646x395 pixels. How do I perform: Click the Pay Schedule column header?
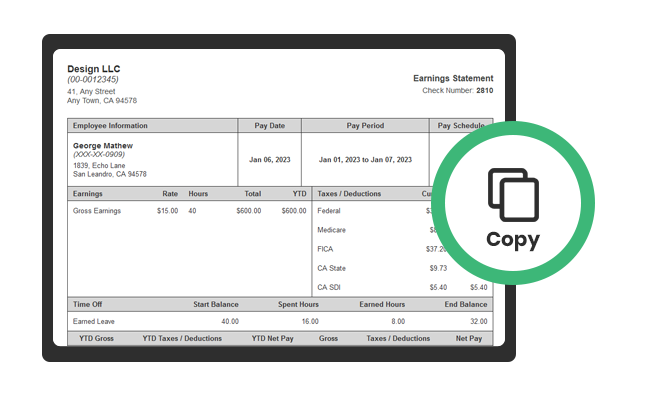pyautogui.click(x=461, y=126)
